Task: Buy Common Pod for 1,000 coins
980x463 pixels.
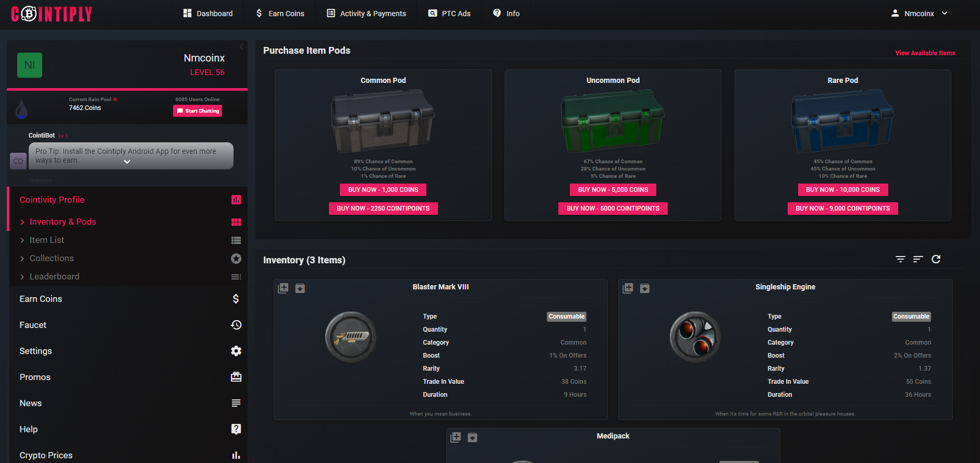Action: point(383,190)
